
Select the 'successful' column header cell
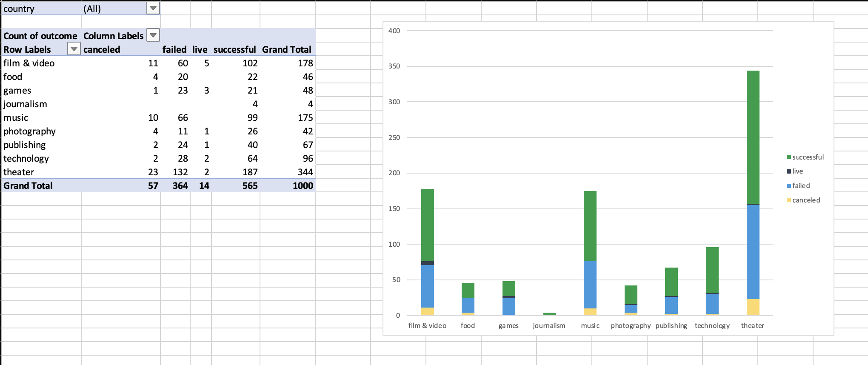(235, 49)
